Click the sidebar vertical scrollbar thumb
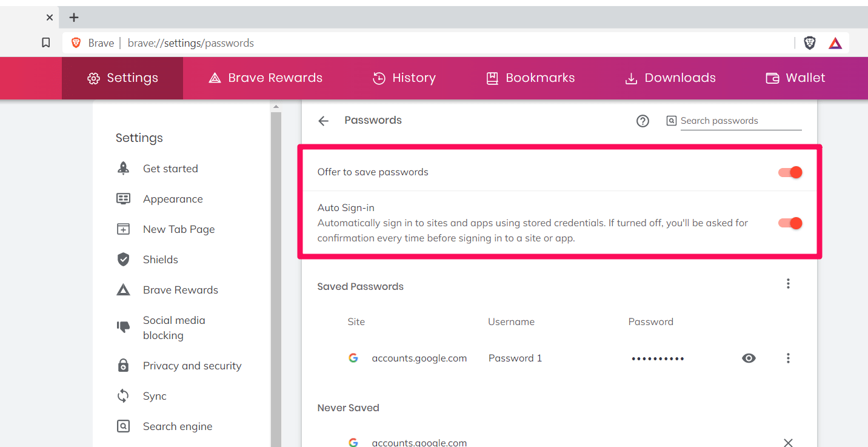Viewport: 868px width, 447px height. point(276,279)
